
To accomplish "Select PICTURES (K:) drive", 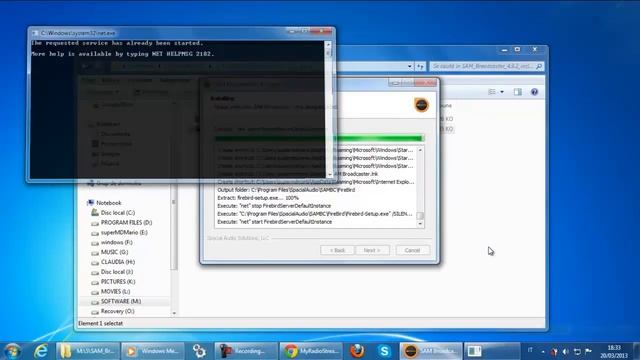I will click(118, 281).
